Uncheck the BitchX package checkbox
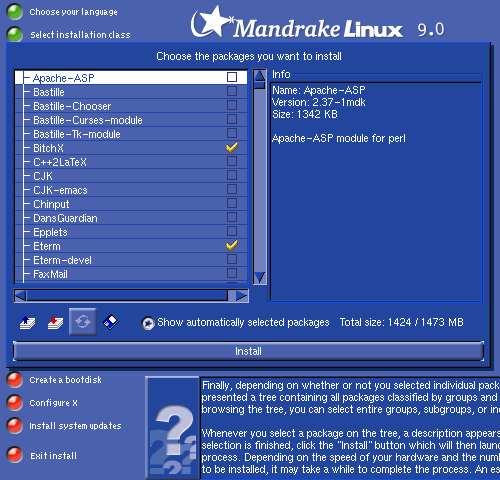500x480 pixels. click(x=232, y=147)
